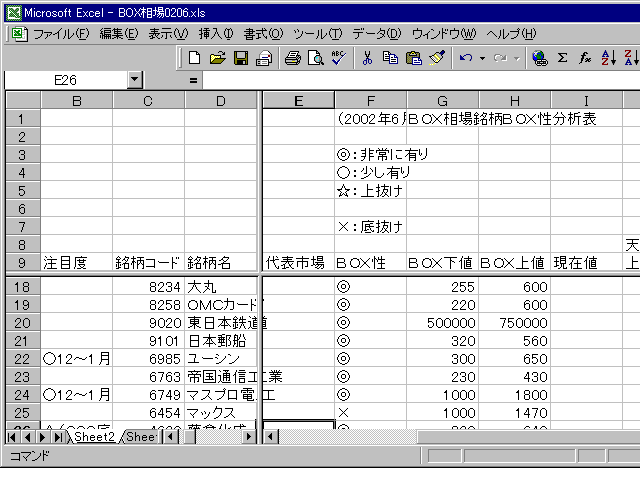Expand the Undo history dropdown arrow

click(x=482, y=58)
